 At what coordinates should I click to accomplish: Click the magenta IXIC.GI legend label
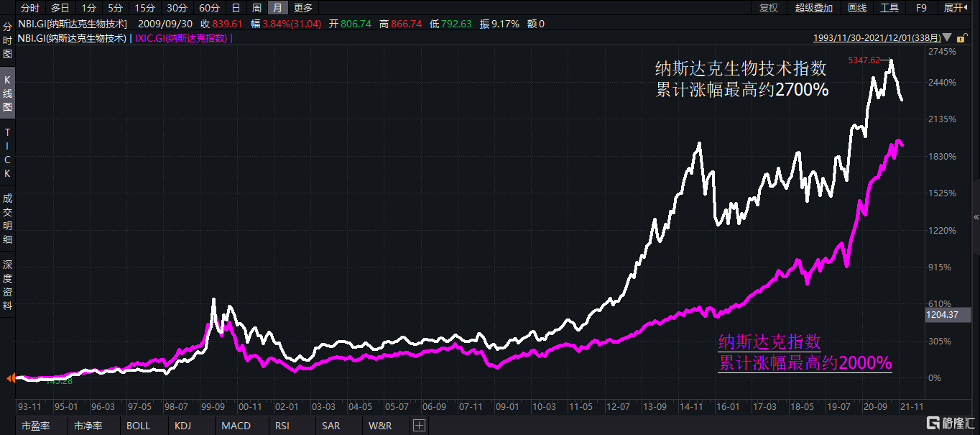pos(181,38)
